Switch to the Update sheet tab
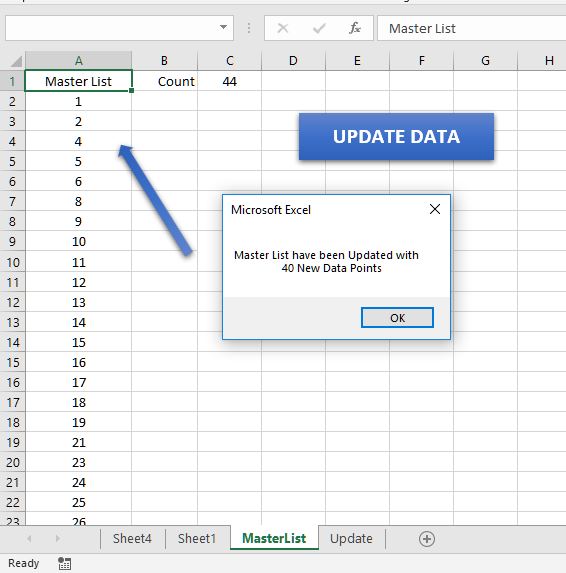The image size is (566, 573). (x=351, y=538)
